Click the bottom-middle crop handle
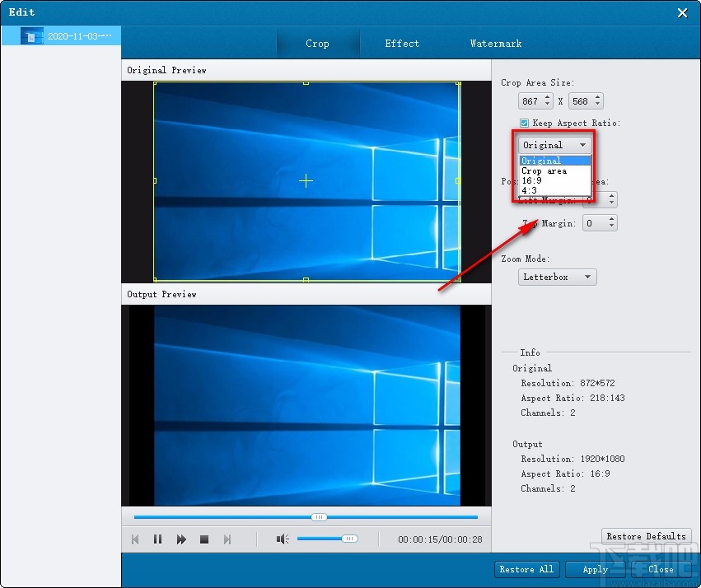This screenshot has height=588, width=701. pos(306,280)
